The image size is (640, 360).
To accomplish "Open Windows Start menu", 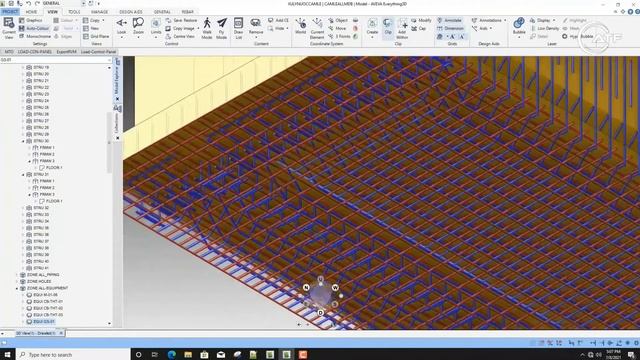I will pos(7,354).
